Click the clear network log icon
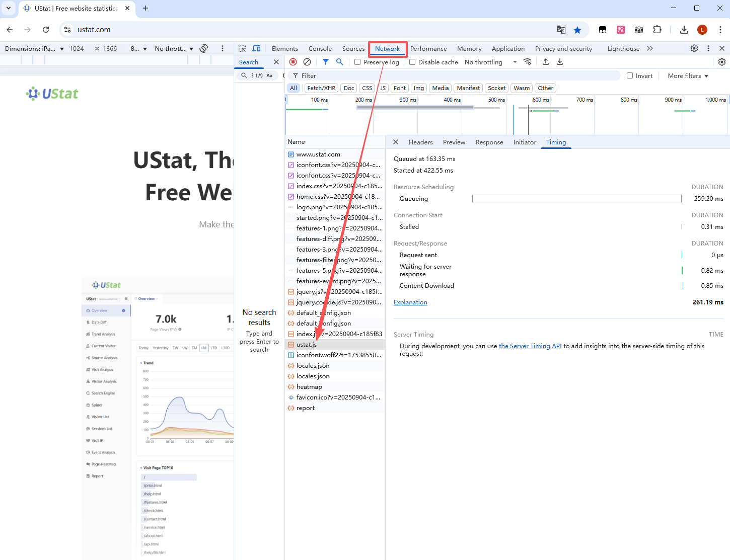 pos(307,62)
